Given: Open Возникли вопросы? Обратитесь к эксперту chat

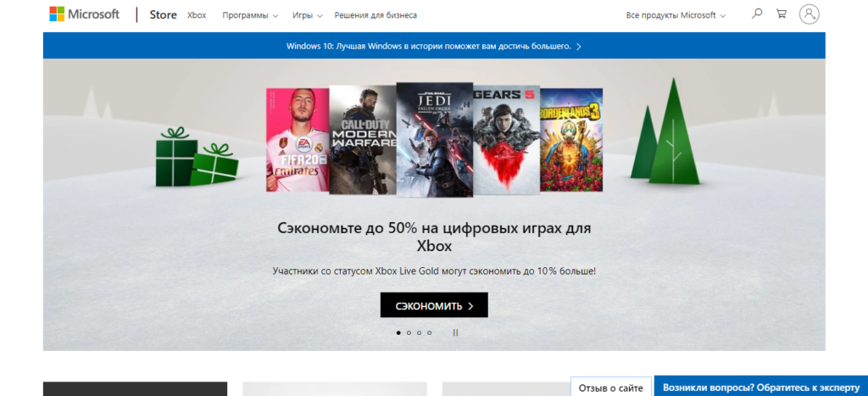Looking at the screenshot, I should click(x=761, y=388).
